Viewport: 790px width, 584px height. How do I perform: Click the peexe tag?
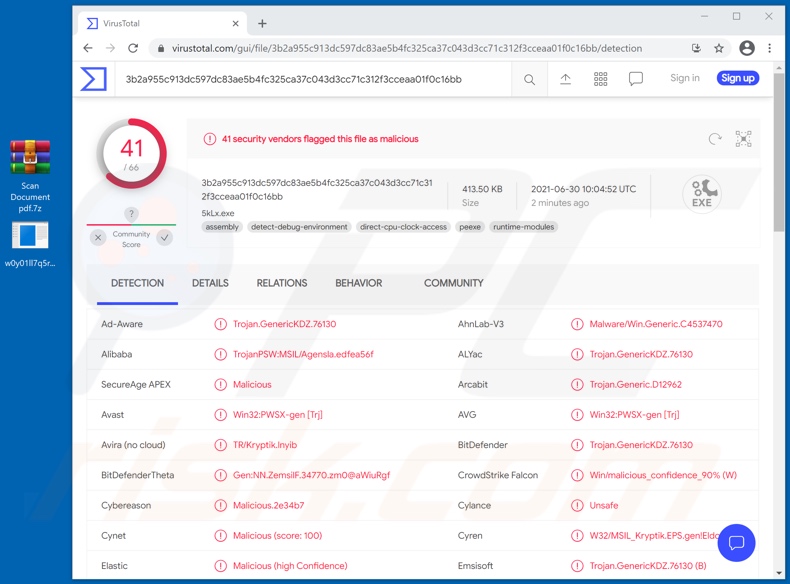(x=470, y=227)
